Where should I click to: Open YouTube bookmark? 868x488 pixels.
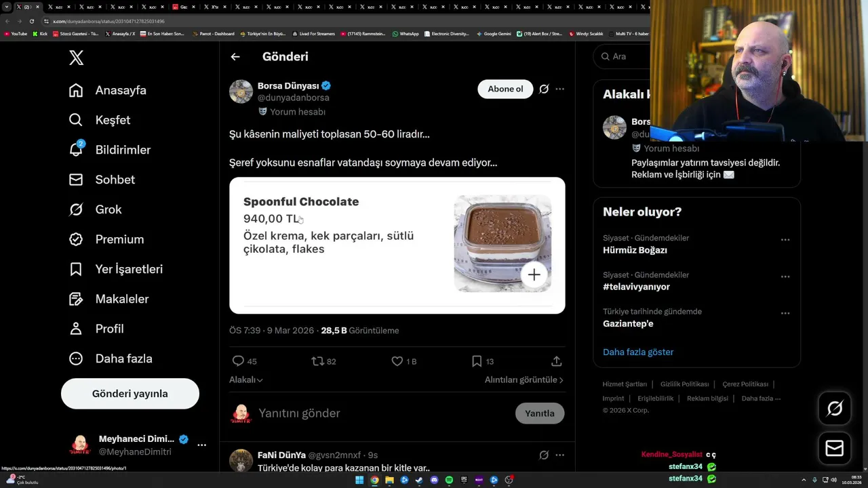16,33
